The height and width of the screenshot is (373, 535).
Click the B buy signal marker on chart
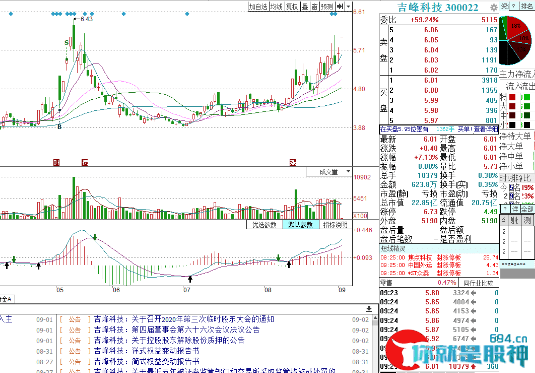click(59, 127)
